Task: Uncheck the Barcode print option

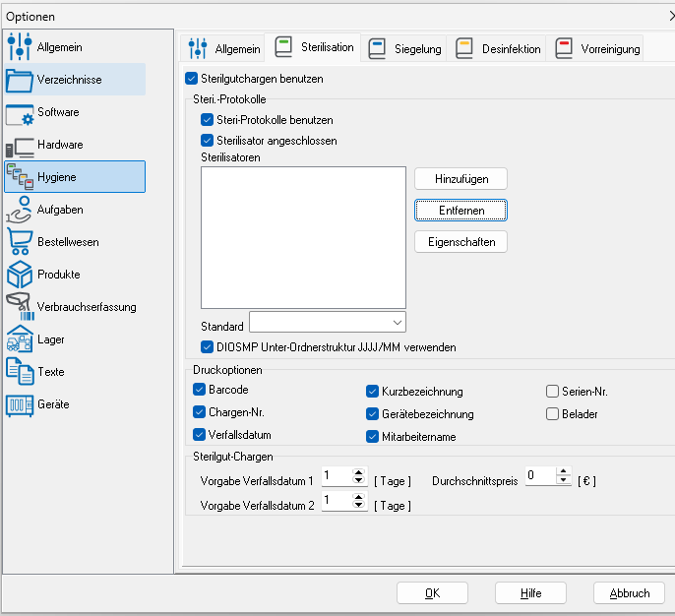Action: 199,390
